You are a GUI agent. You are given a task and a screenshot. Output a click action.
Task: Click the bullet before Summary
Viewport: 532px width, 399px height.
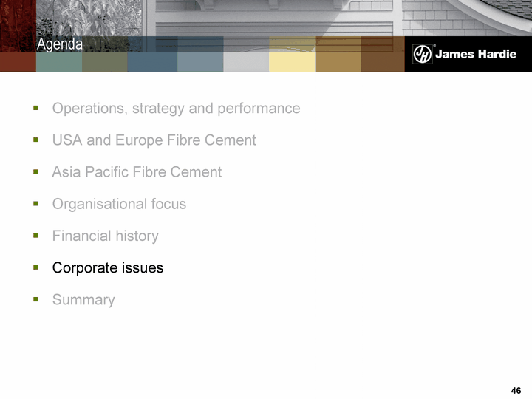[x=35, y=299]
